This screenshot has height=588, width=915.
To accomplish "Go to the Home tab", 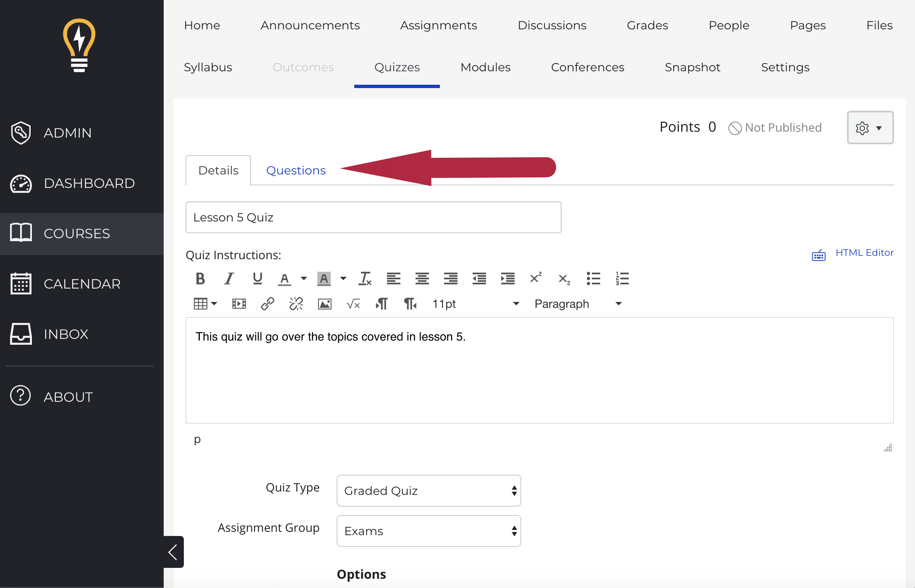I will [x=202, y=26].
